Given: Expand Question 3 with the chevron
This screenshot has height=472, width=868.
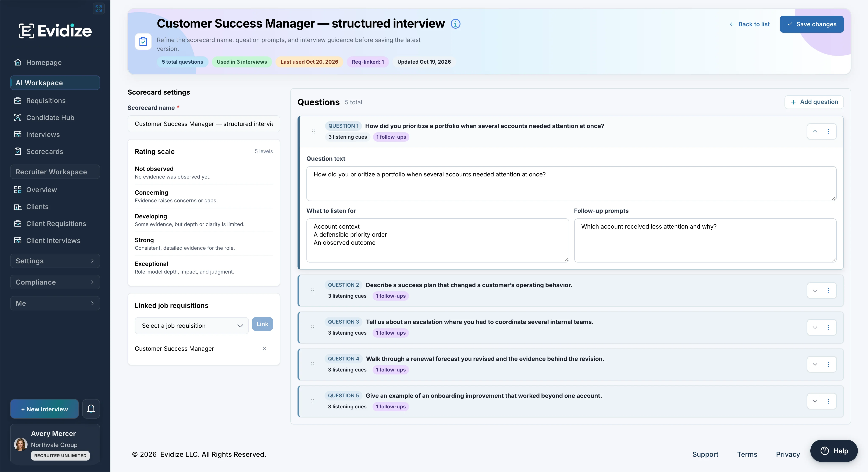Looking at the screenshot, I should (x=815, y=327).
